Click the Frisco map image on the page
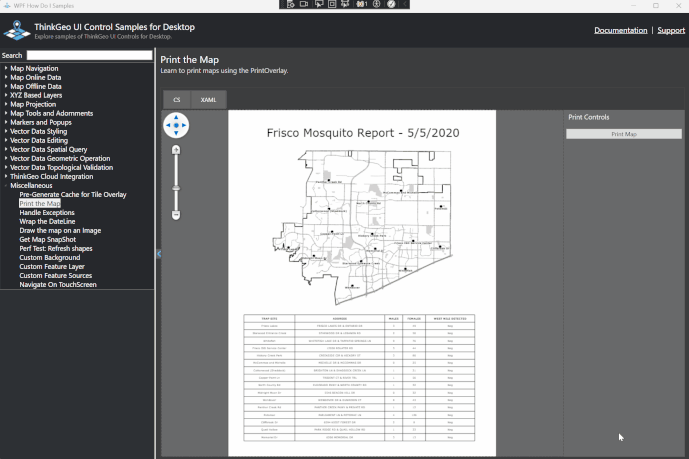Viewport: 689px width, 459px height. tap(362, 227)
